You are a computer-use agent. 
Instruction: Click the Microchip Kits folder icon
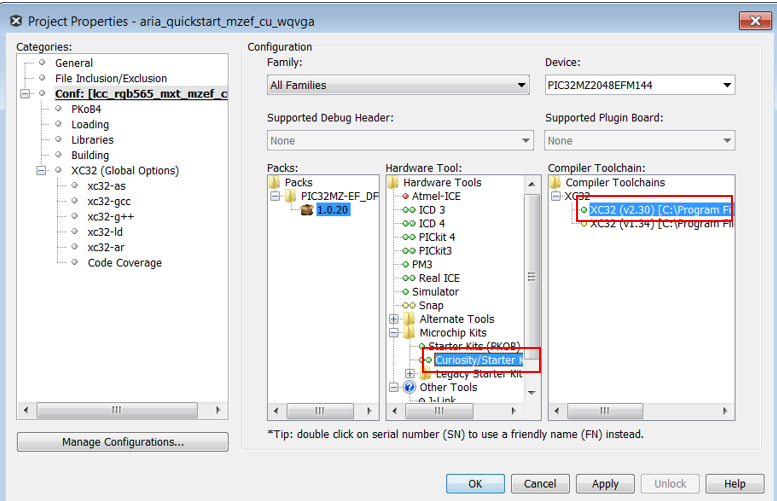coord(409,333)
